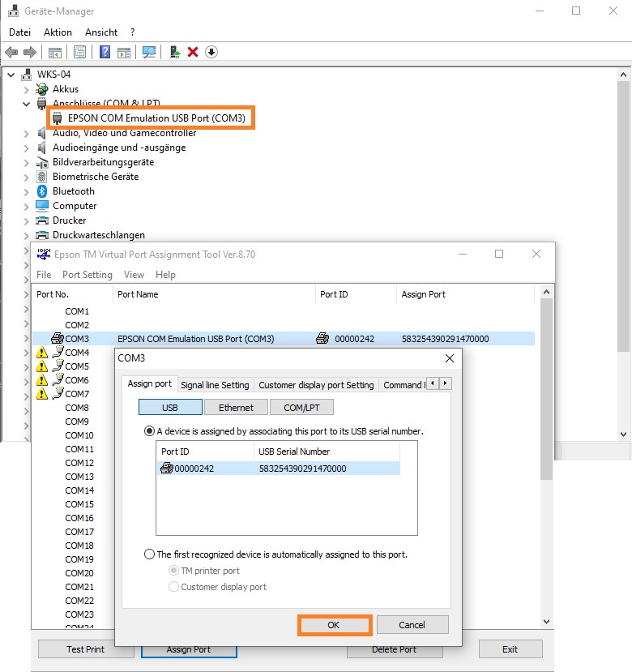Click the scan for hardware changes monitor icon

pos(149,53)
